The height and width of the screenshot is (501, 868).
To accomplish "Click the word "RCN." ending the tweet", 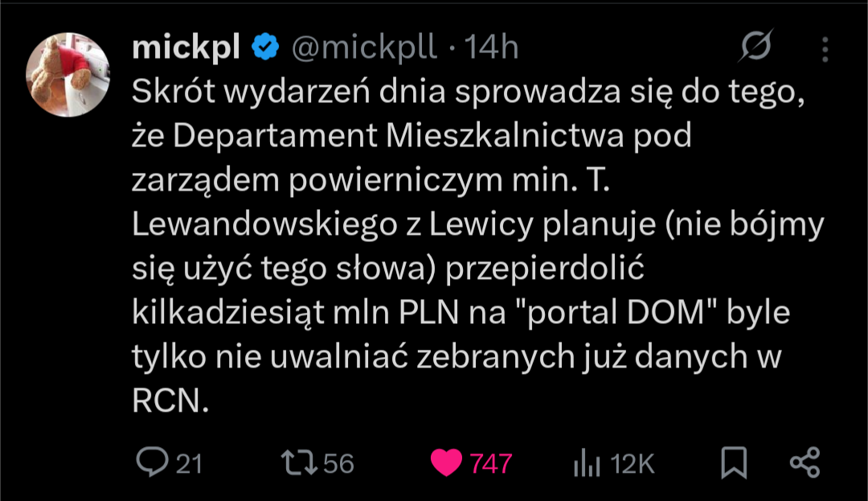I will 170,401.
